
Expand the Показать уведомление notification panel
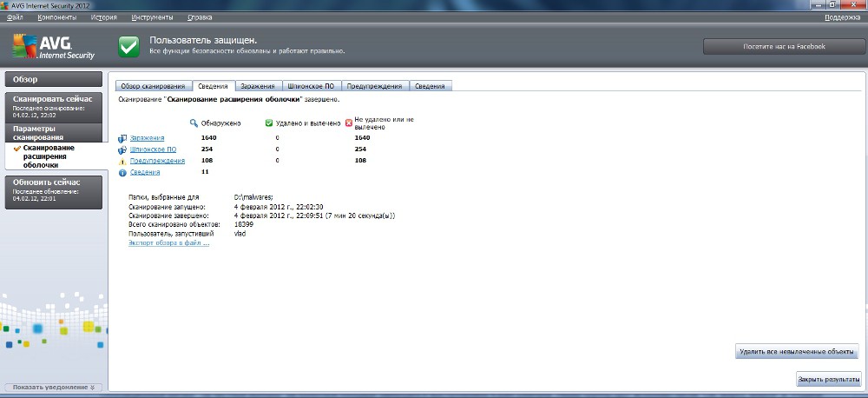click(54, 387)
